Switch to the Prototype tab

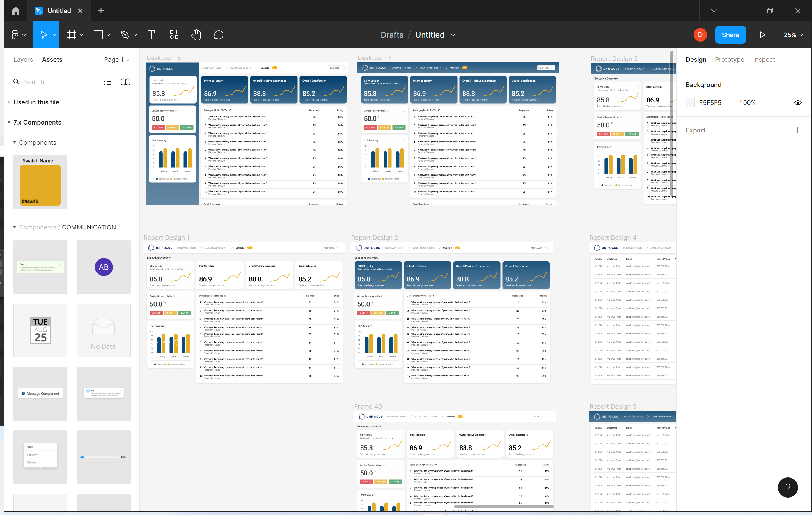(x=730, y=60)
